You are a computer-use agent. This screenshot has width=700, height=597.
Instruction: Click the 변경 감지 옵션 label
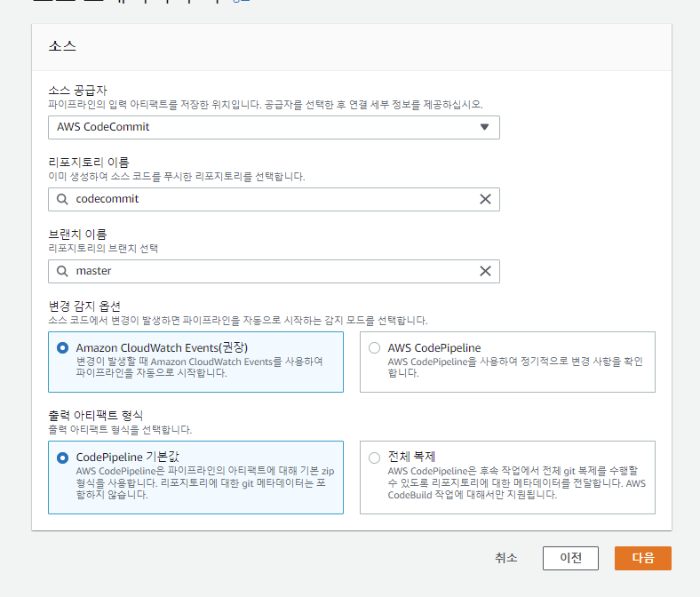(x=84, y=306)
